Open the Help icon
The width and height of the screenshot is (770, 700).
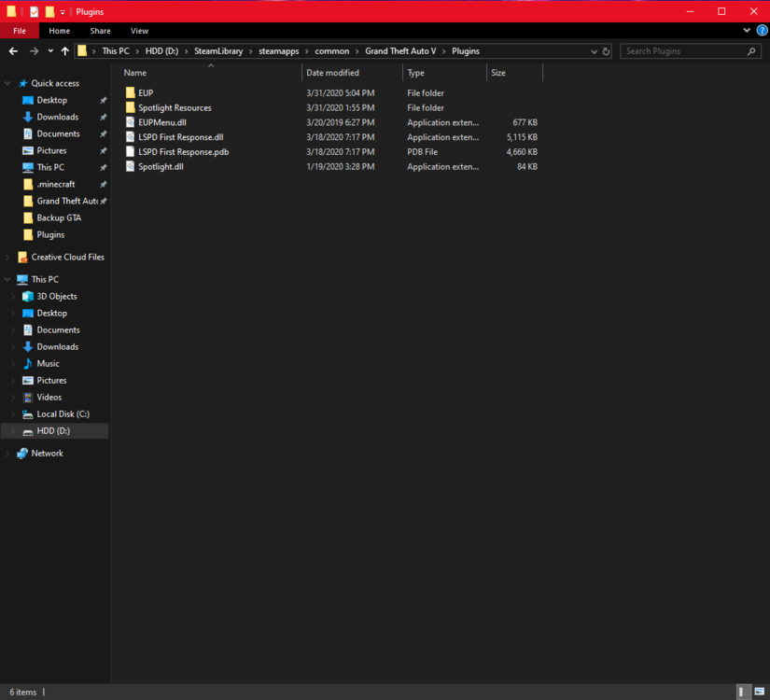point(762,31)
